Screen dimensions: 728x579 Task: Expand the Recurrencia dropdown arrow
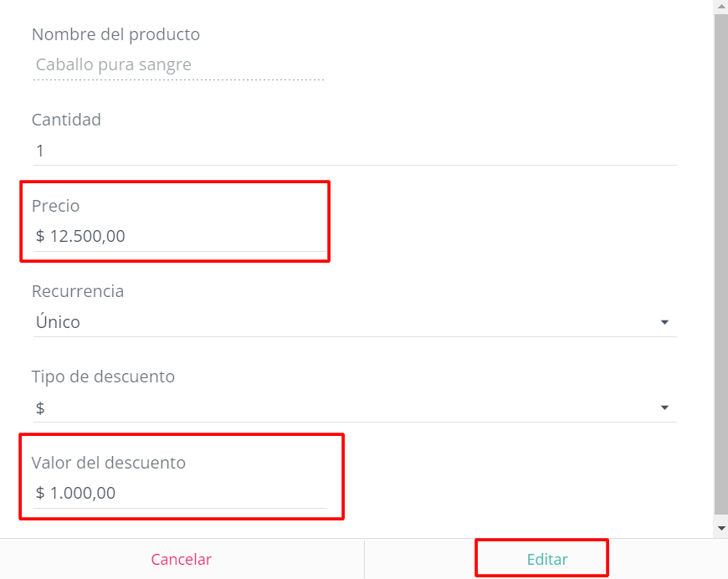664,321
